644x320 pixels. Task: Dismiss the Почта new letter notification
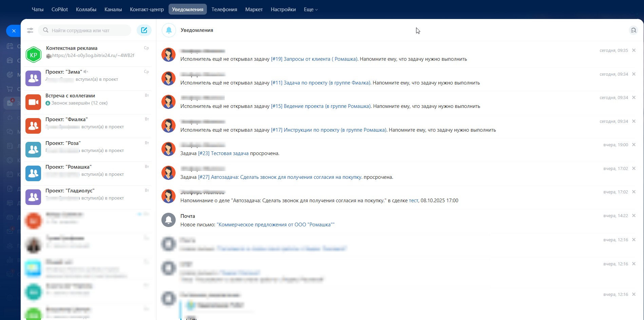pyautogui.click(x=634, y=215)
